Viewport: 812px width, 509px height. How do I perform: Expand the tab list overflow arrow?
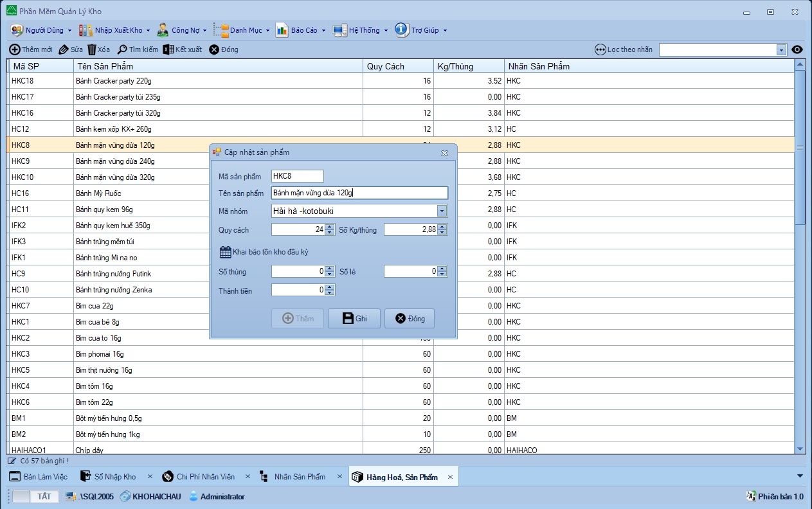800,476
